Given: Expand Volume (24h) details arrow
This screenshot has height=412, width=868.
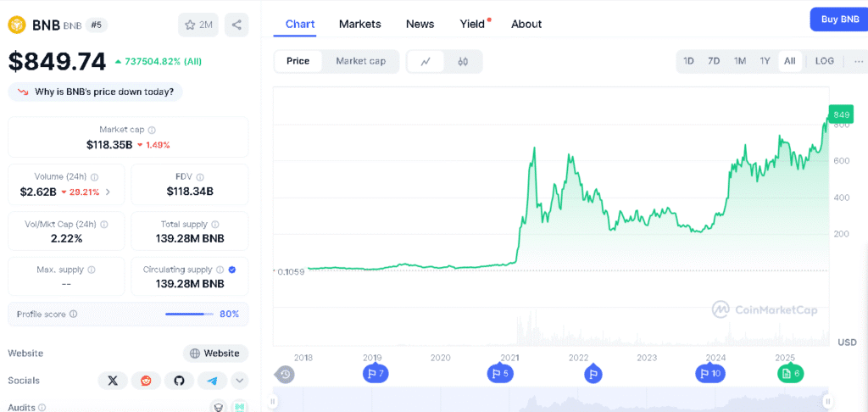Looking at the screenshot, I should click(108, 192).
